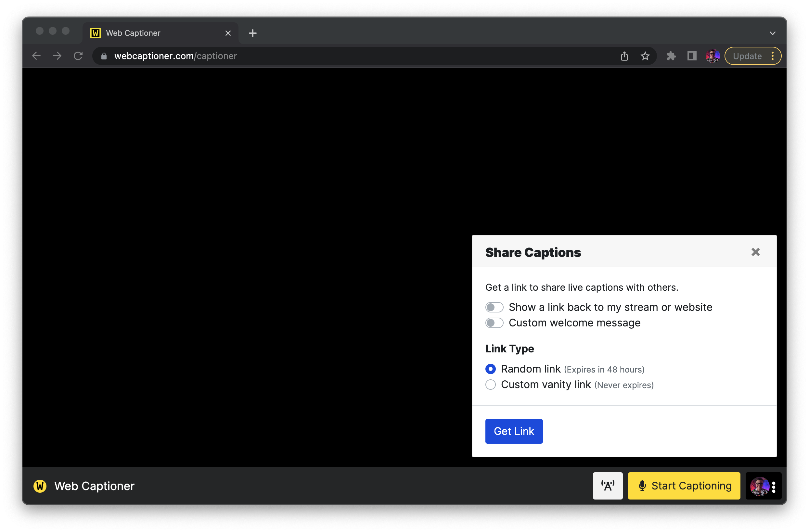Viewport: 809px width, 532px height.
Task: Bookmark this page with star icon
Action: (x=645, y=56)
